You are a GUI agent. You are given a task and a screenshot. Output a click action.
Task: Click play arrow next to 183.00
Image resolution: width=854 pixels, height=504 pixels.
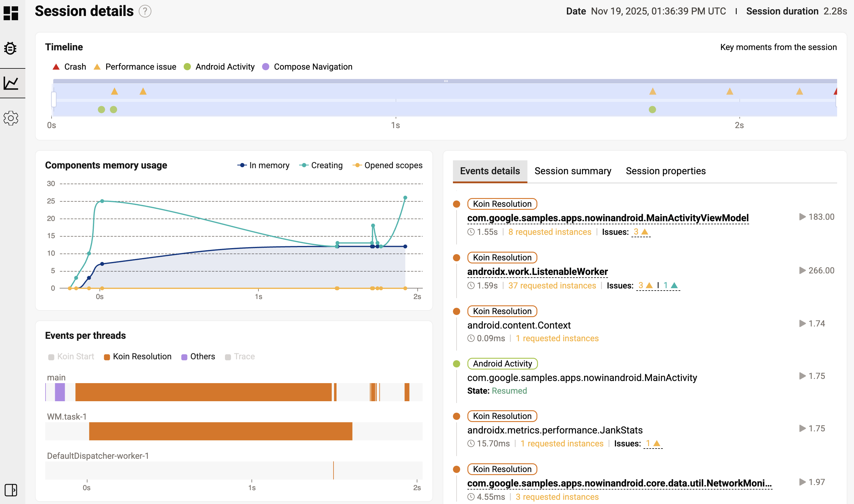[802, 217]
